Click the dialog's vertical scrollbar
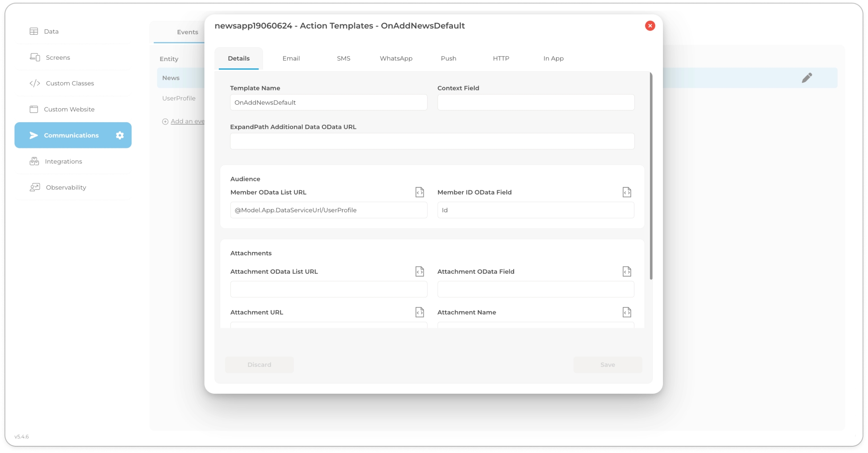Image resolution: width=868 pixels, height=453 pixels. 651,178
